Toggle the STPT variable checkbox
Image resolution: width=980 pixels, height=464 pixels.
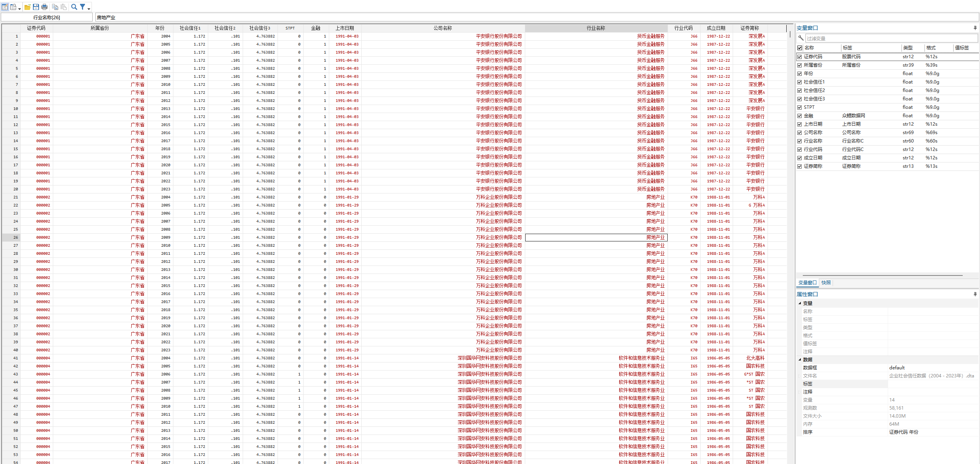click(x=800, y=107)
